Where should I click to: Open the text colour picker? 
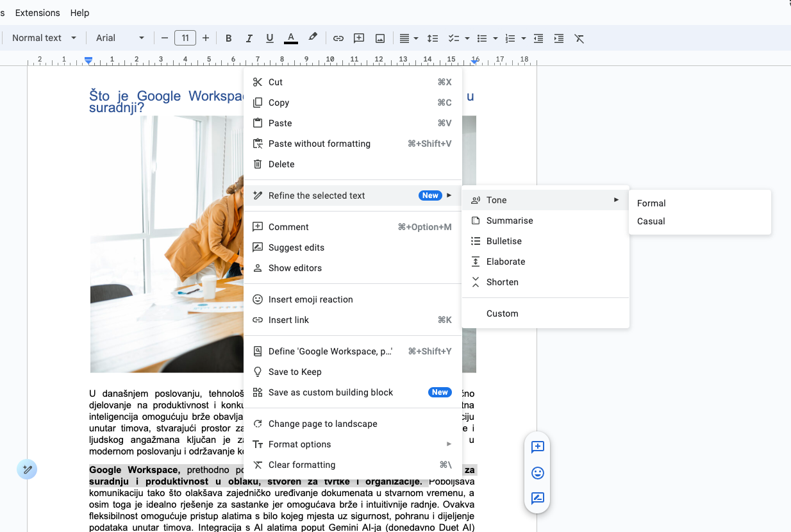[291, 38]
